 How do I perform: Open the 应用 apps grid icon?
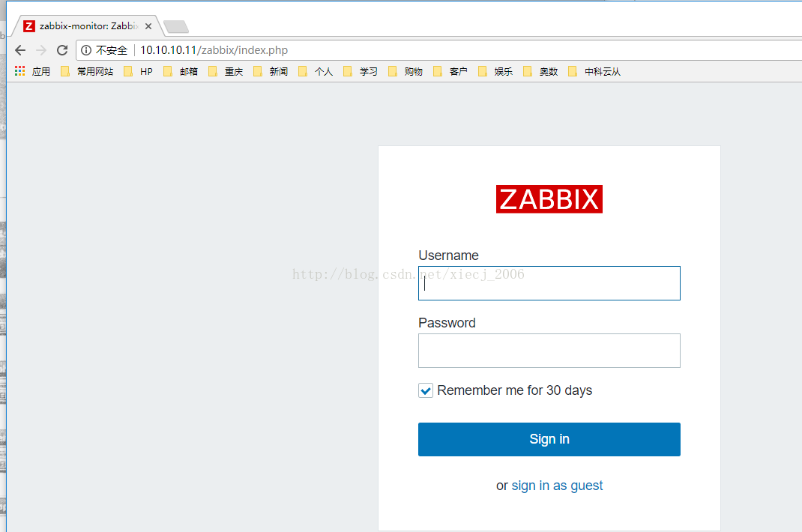20,71
